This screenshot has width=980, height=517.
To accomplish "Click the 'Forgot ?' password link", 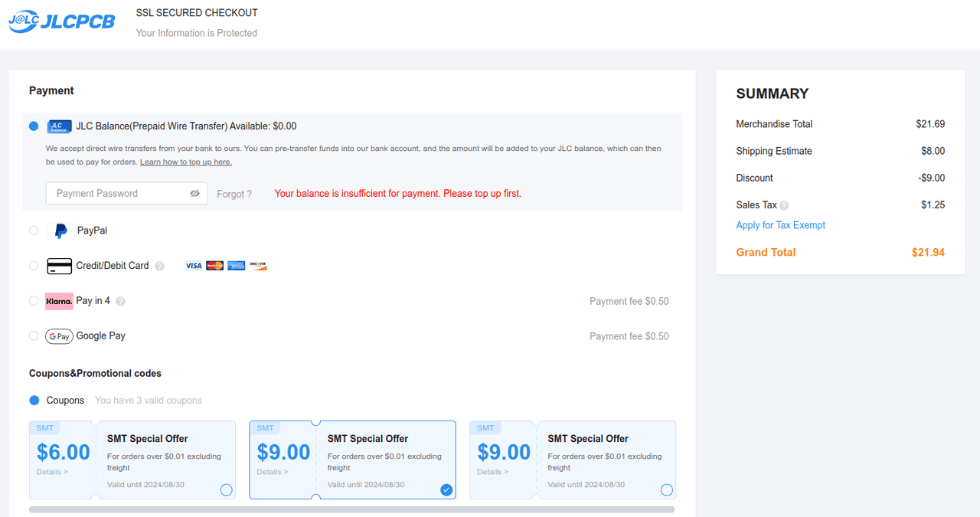I will pos(234,195).
